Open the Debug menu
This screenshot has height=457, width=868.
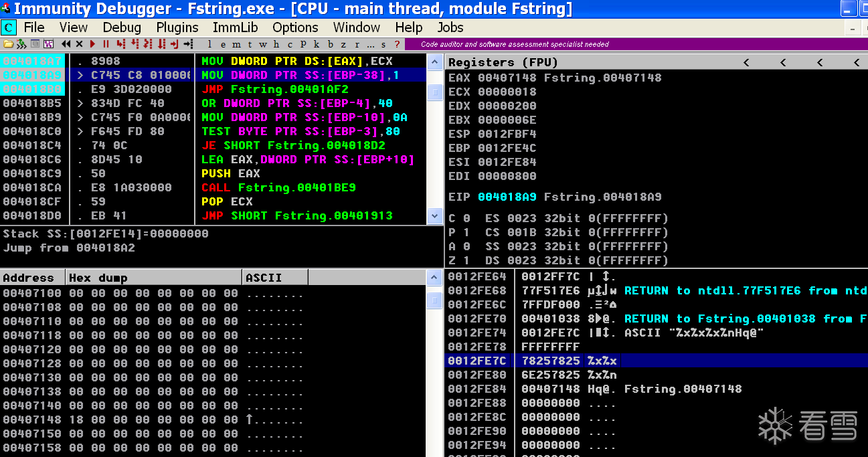pyautogui.click(x=122, y=27)
